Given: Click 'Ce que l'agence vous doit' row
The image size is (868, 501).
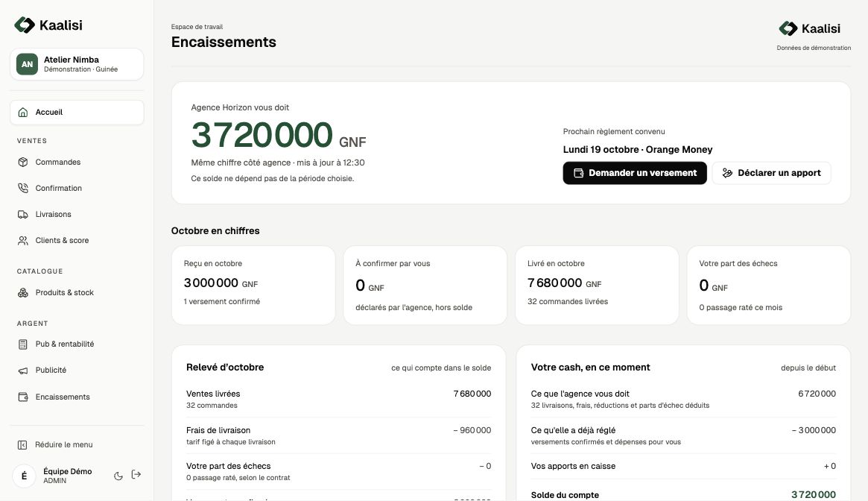Looking at the screenshot, I should tap(683, 399).
